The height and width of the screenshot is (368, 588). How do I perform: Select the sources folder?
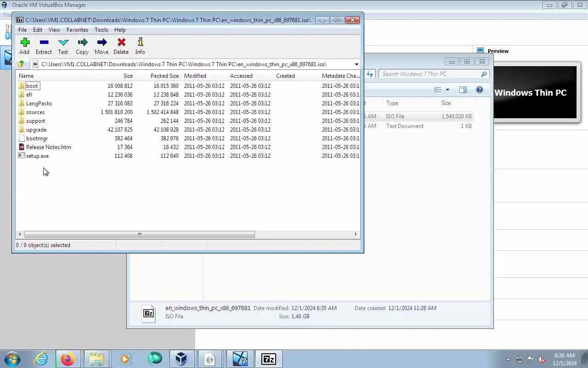(35, 112)
